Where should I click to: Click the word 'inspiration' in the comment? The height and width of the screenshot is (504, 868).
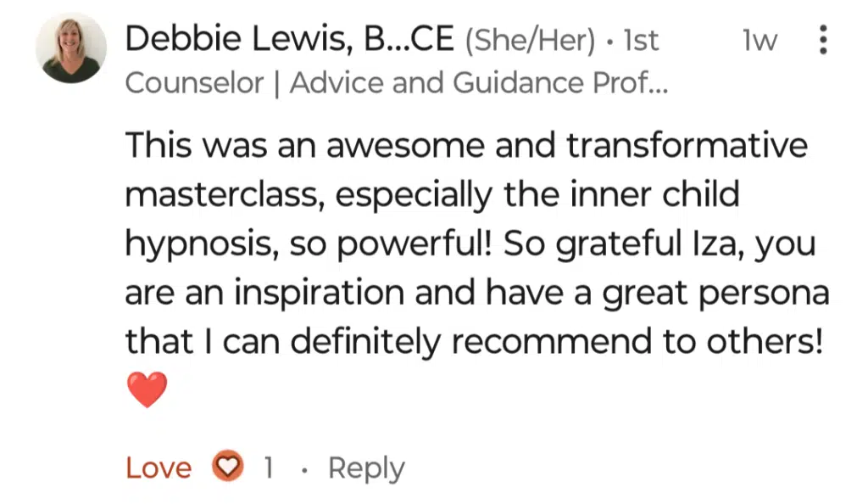(x=320, y=293)
